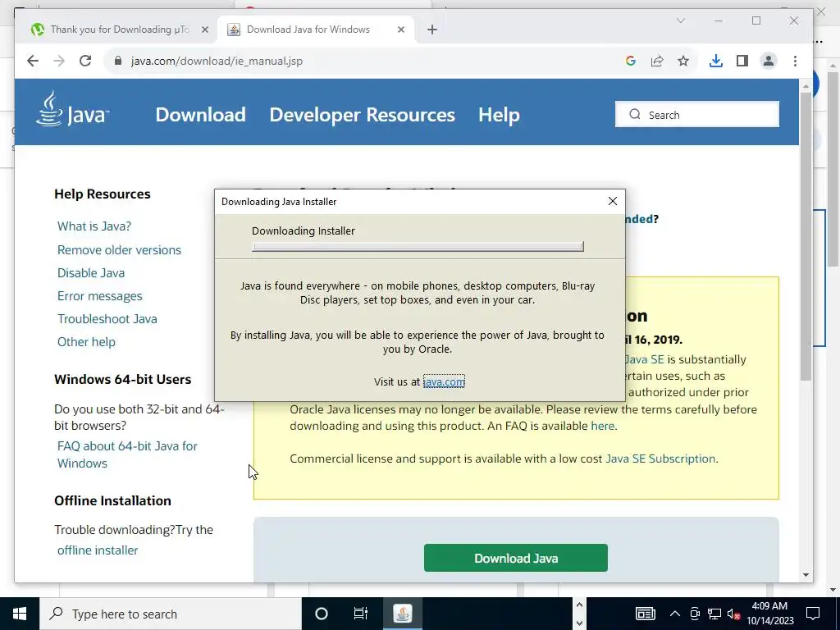Close the uTorrent download tab
This screenshot has height=630, width=840.
click(204, 30)
